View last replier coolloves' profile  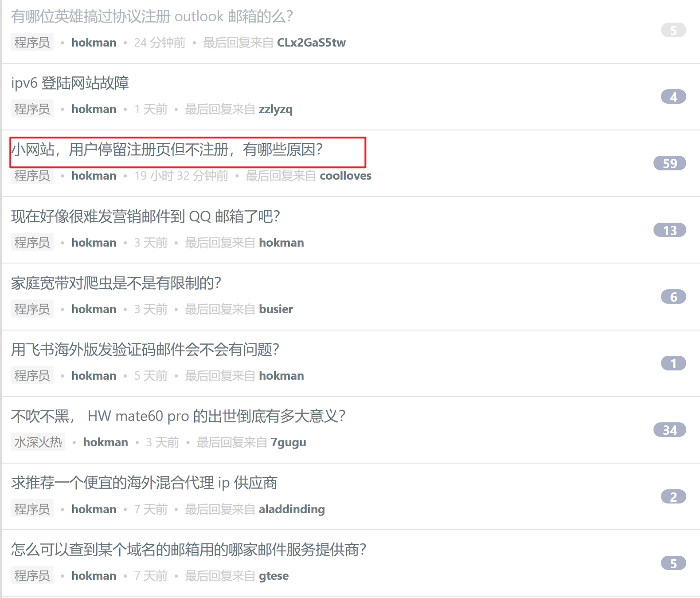click(346, 176)
